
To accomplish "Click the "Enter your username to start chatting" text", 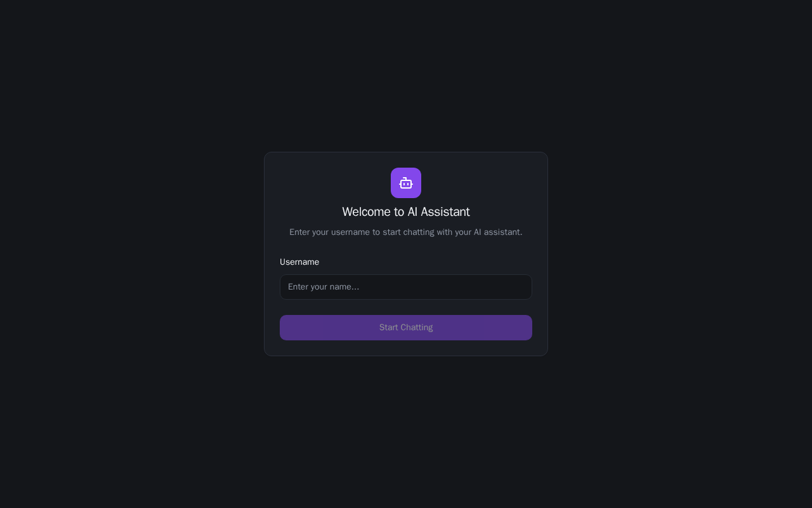I will [x=406, y=232].
